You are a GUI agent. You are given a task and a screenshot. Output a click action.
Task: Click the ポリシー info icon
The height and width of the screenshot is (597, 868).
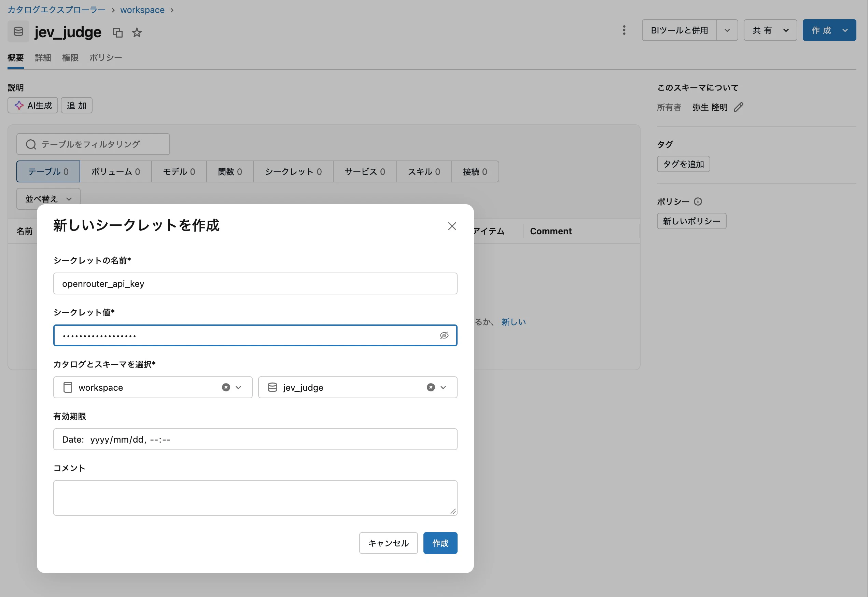click(x=698, y=202)
